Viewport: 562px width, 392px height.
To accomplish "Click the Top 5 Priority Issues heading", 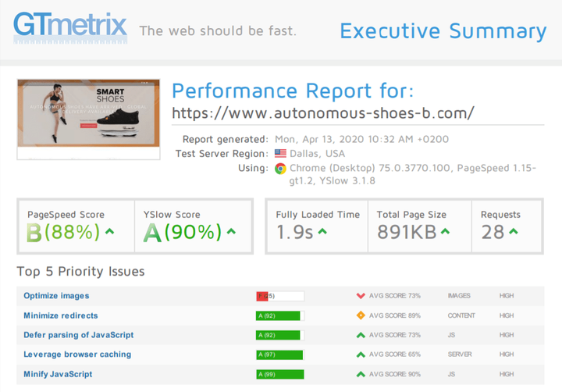I will coord(80,272).
